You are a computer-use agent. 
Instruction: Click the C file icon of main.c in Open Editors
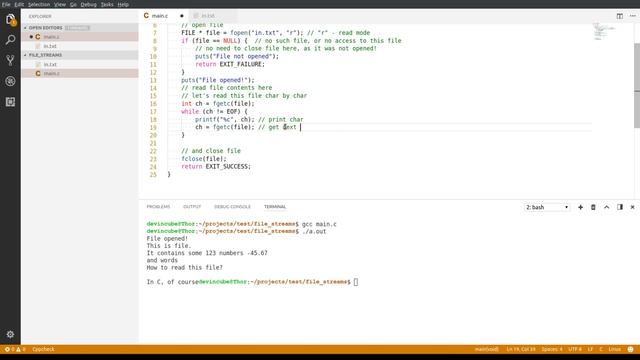(x=38, y=37)
